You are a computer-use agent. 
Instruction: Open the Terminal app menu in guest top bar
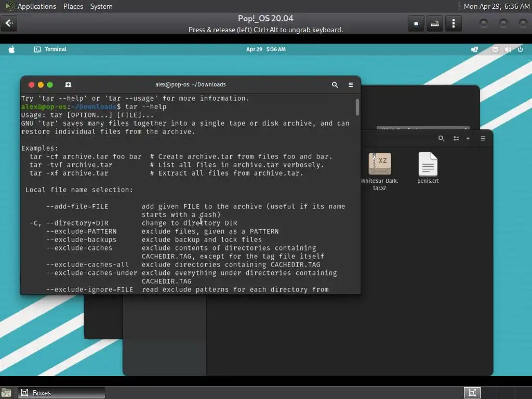tap(50, 49)
